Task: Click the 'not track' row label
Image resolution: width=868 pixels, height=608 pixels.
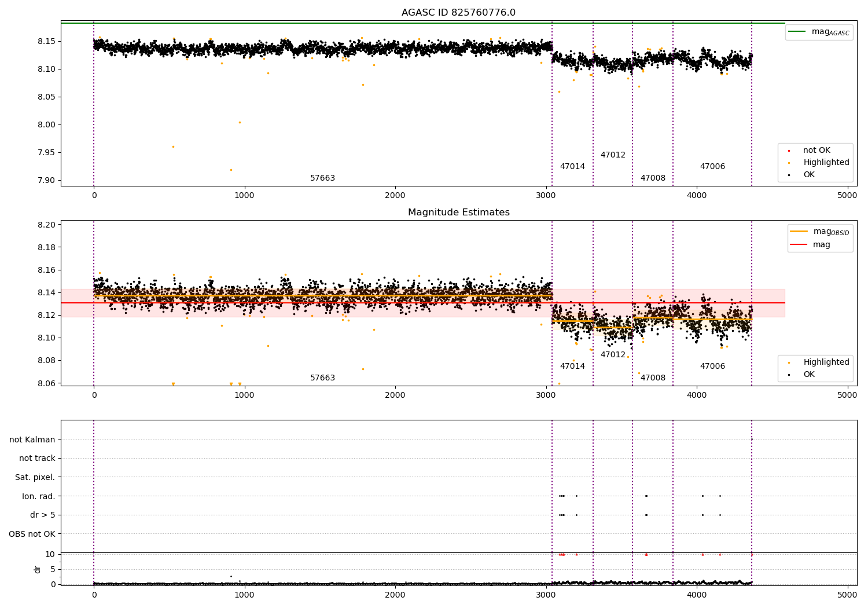Action: pyautogui.click(x=37, y=458)
